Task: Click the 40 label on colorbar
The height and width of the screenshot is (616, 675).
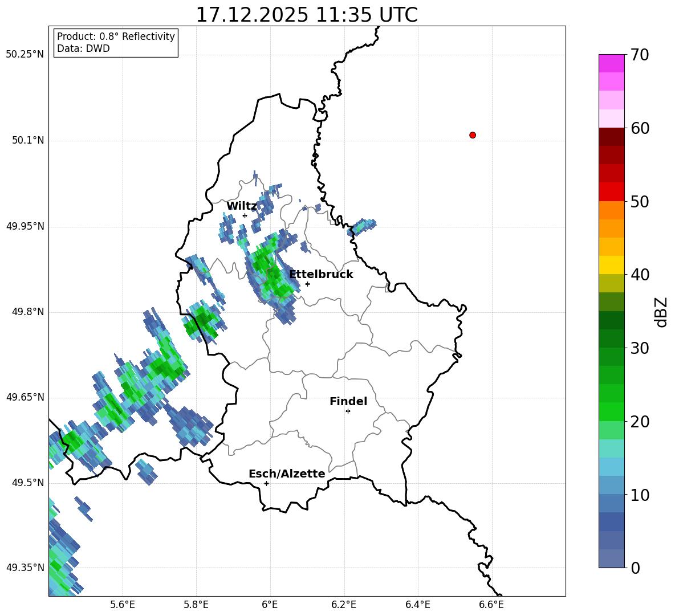Action: click(x=640, y=275)
